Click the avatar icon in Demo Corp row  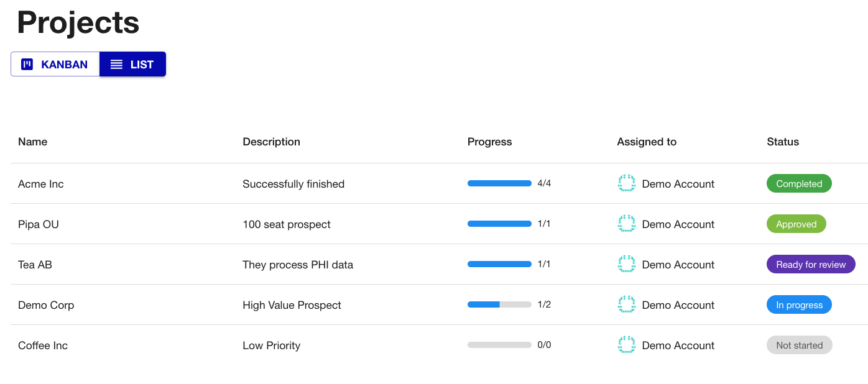click(x=626, y=304)
